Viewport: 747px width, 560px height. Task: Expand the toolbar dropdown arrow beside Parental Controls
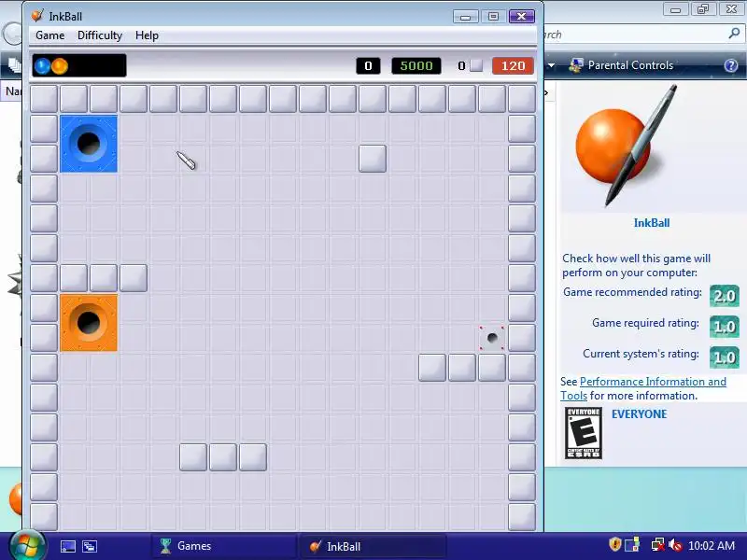coord(551,65)
